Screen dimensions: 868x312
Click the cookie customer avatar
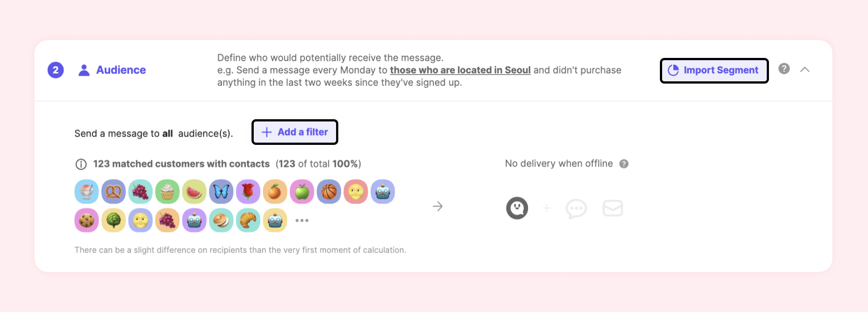tap(86, 220)
